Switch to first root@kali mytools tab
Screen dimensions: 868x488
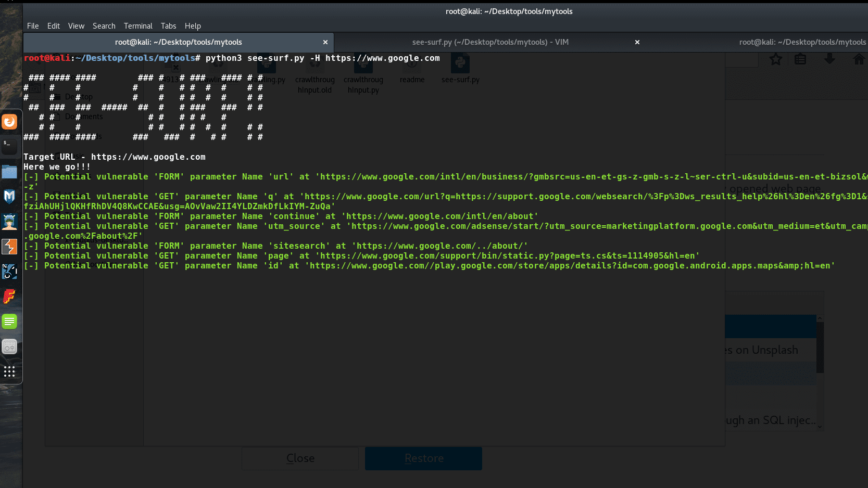(x=179, y=42)
